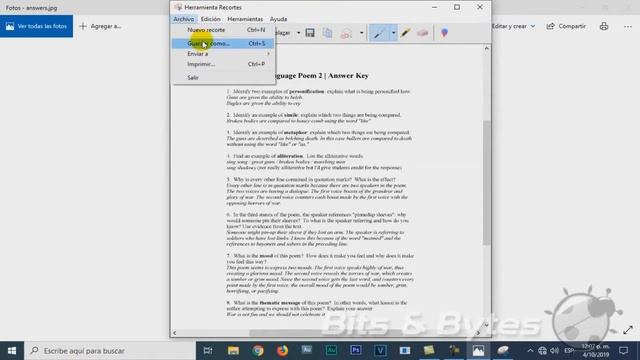Click the print icon in Photos
This screenshot has width=640, height=360.
pos(604,26)
